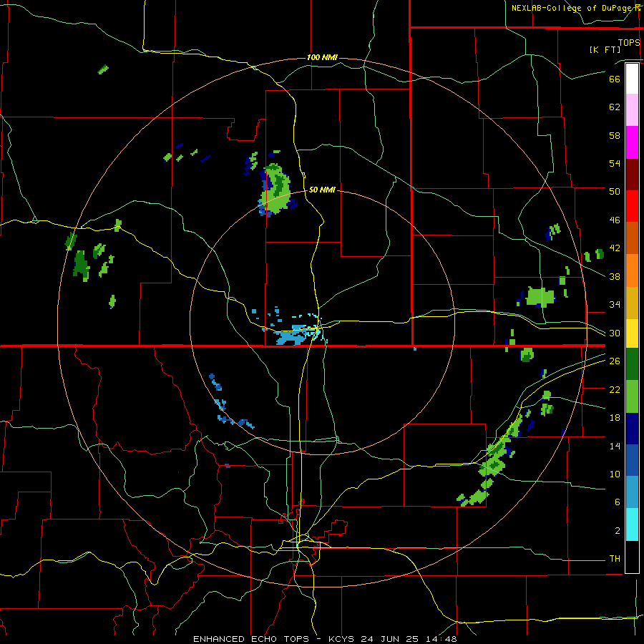Click the legend value "6"

[x=618, y=502]
